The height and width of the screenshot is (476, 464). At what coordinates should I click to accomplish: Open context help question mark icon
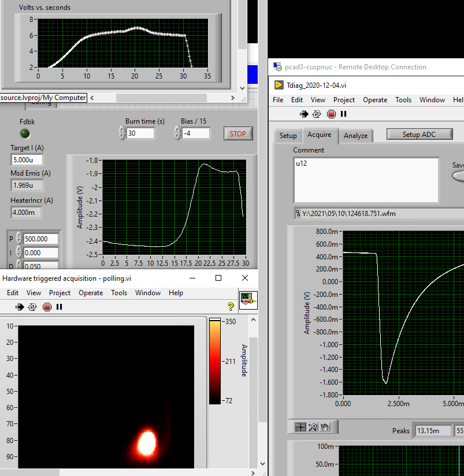click(231, 307)
